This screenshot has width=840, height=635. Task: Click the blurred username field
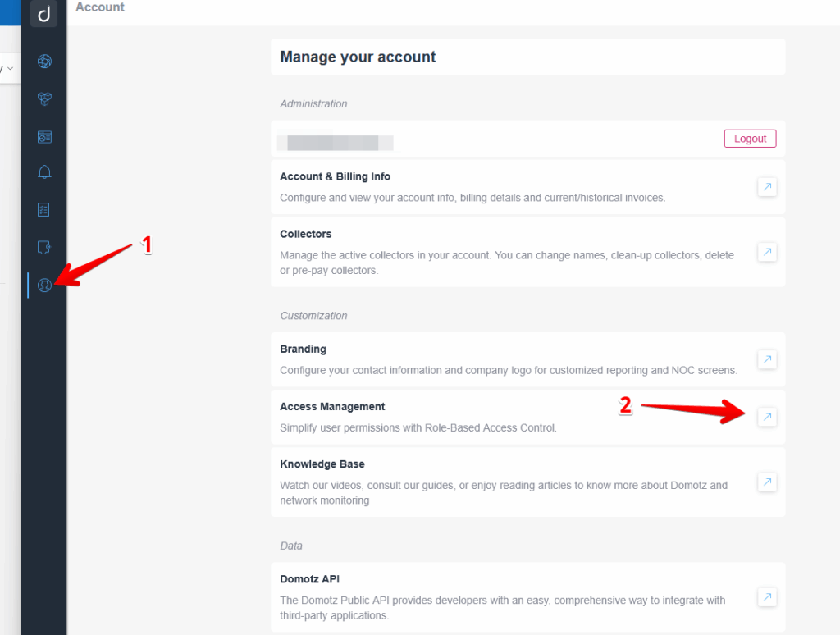[x=335, y=143]
